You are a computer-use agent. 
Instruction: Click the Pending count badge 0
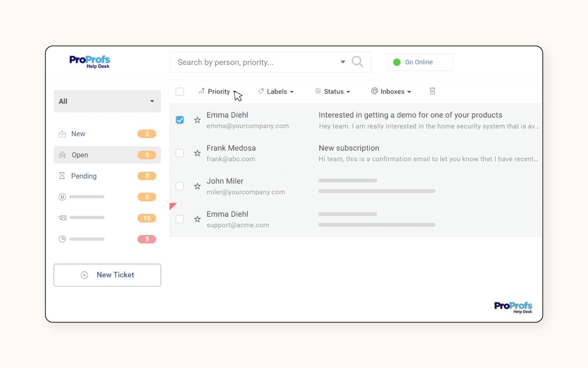147,176
